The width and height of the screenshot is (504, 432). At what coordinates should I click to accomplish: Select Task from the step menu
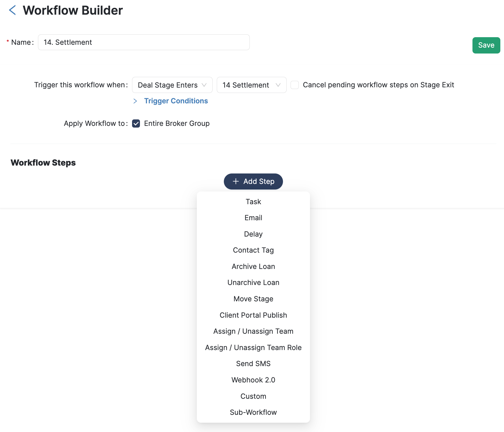(x=253, y=202)
